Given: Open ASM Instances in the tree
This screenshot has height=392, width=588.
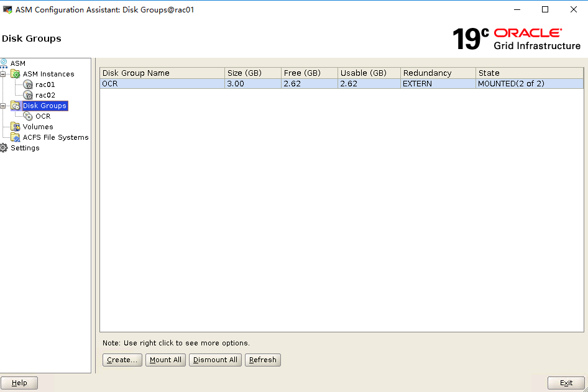Looking at the screenshot, I should coord(48,74).
